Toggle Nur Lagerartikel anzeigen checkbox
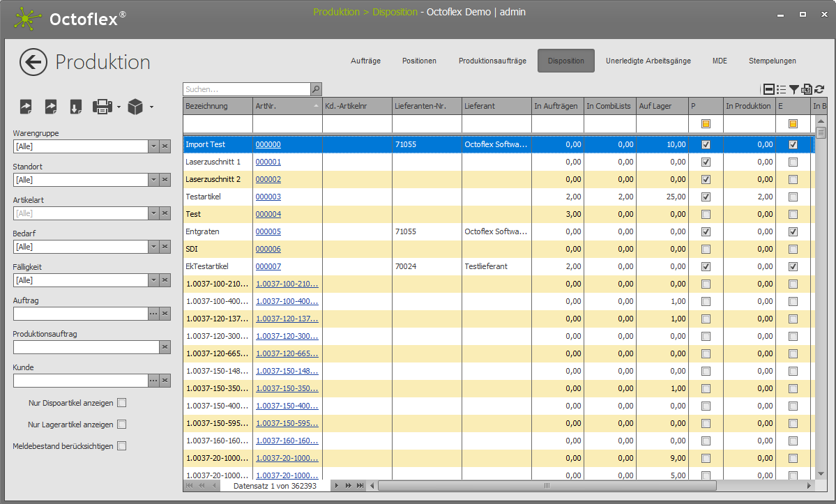Screen dimensions: 836x504 tap(122, 424)
